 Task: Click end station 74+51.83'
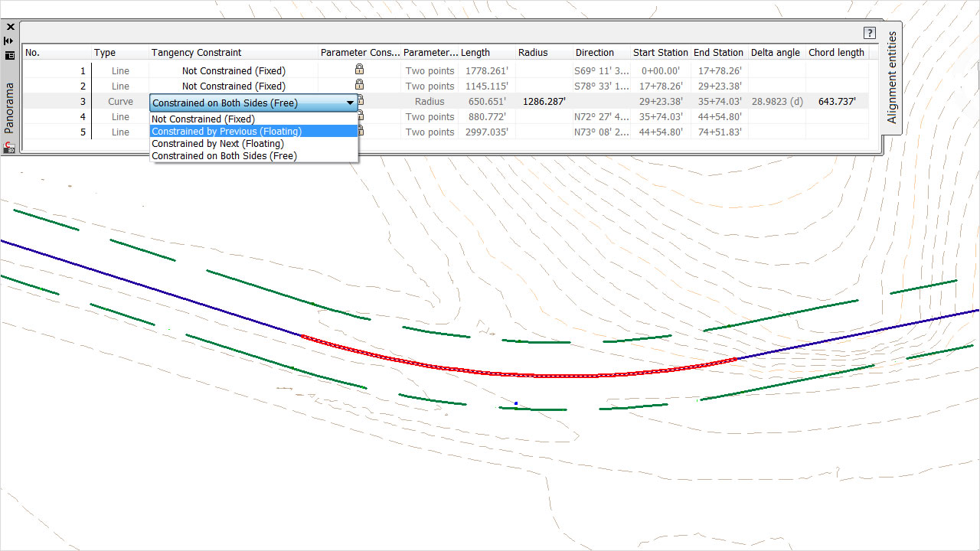coord(719,132)
